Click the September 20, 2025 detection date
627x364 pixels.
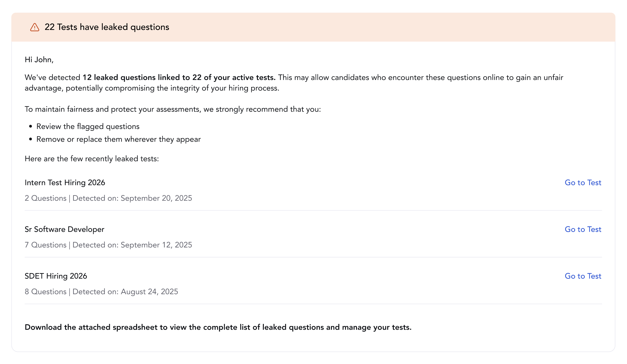156,198
